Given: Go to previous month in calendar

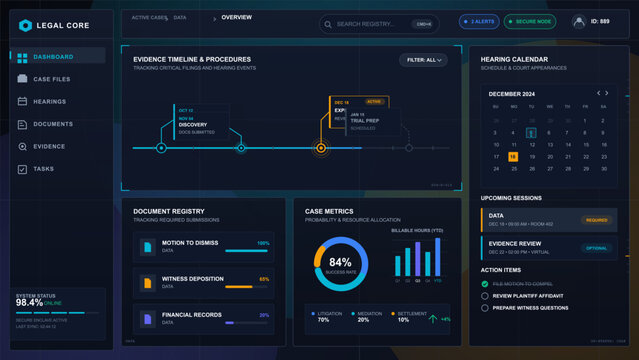Looking at the screenshot, I should (x=598, y=93).
